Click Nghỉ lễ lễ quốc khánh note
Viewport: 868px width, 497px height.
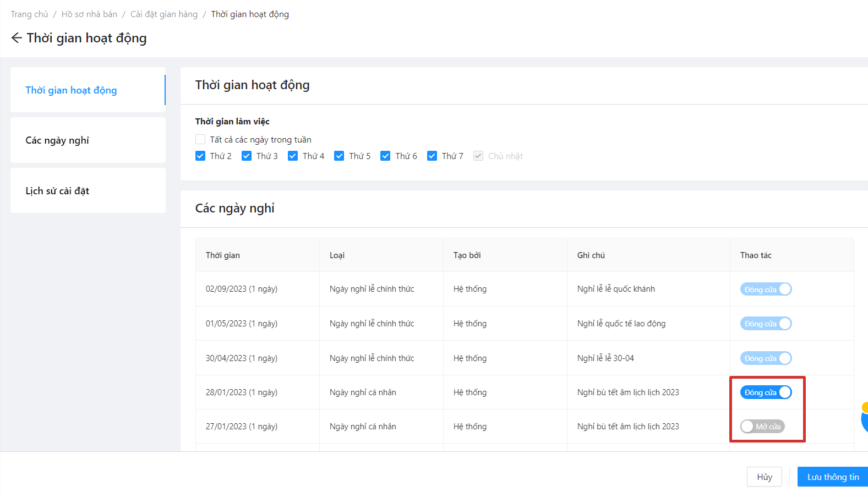[616, 289]
